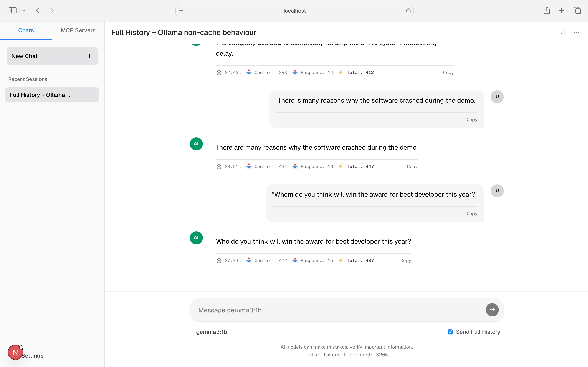
Task: Click the 'Context: 434' value
Action: pyautogui.click(x=271, y=167)
